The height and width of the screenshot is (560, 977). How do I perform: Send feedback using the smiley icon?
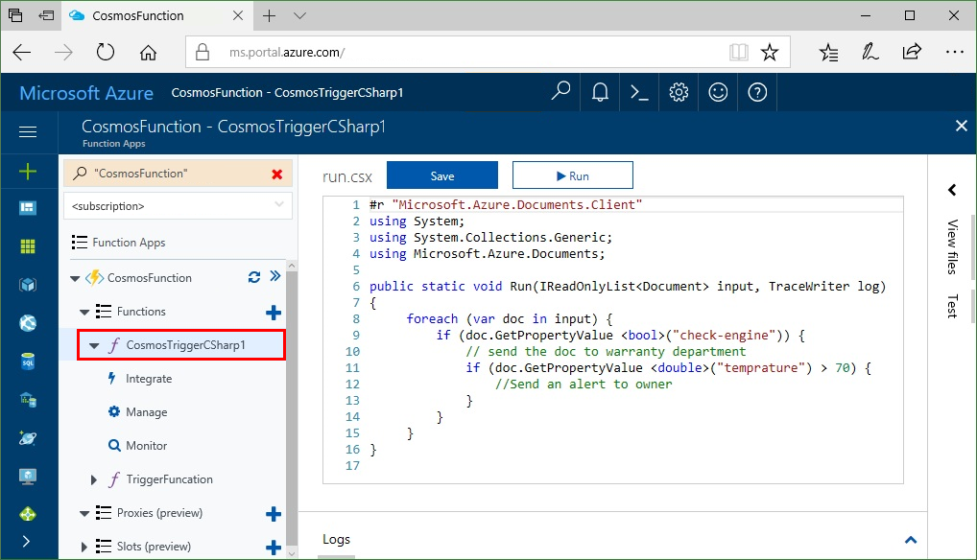718,91
